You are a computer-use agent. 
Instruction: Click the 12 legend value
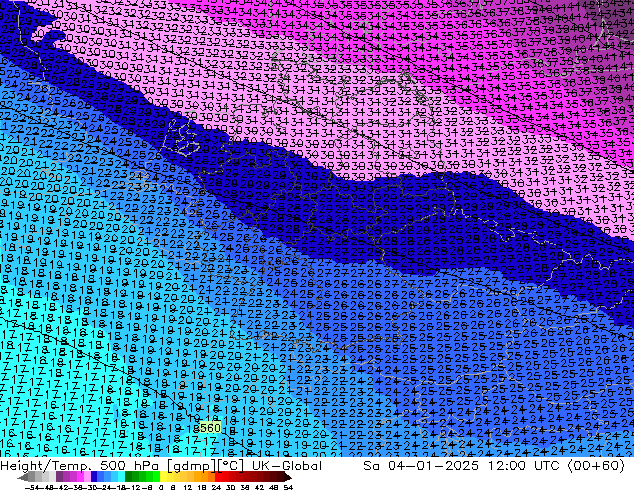coord(188,487)
